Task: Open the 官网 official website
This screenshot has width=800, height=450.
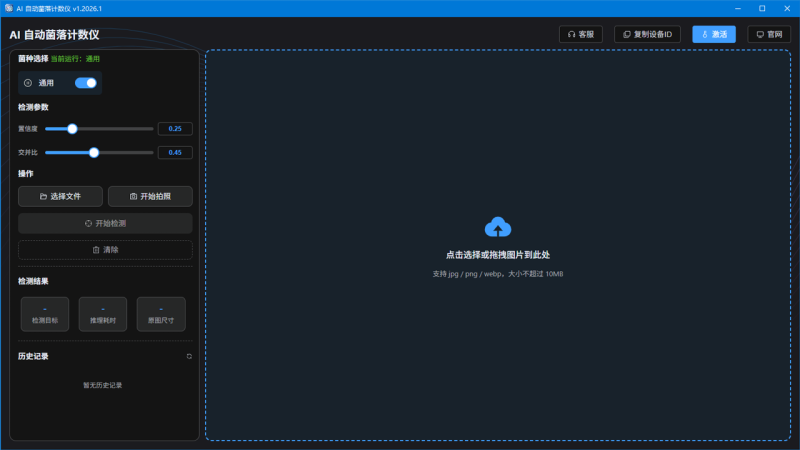Action: 769,34
